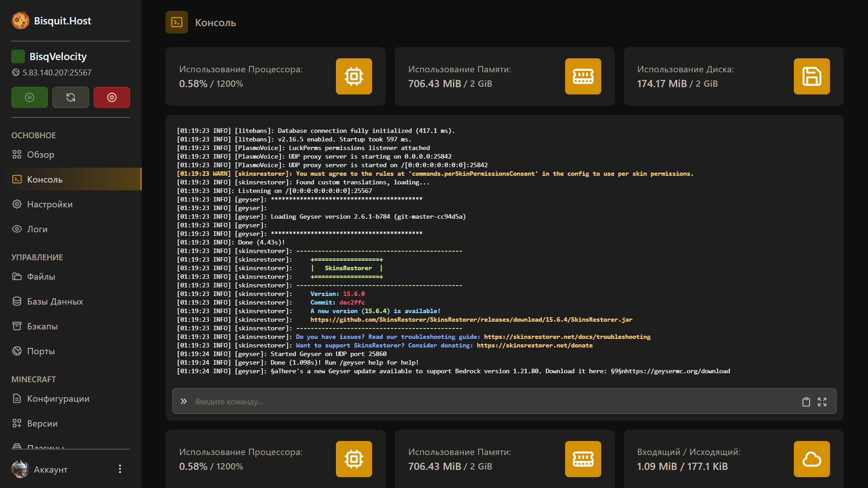Stop the server with the red stop icon
Image resolution: width=868 pixels, height=488 pixels.
111,97
